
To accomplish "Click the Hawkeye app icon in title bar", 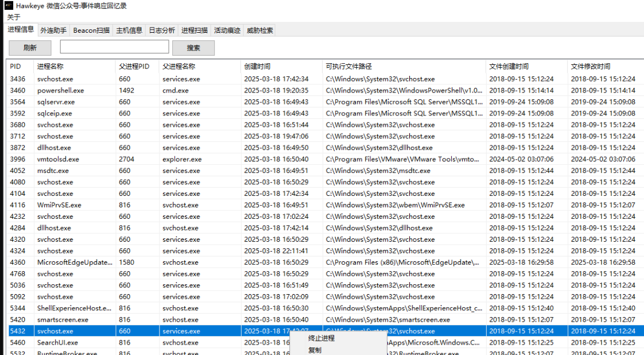I will pos(9,6).
